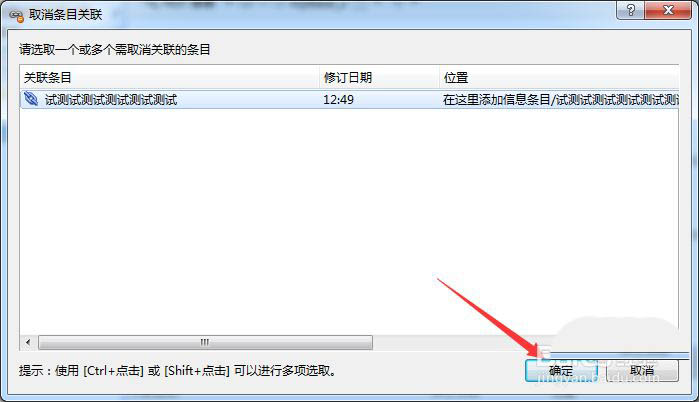The width and height of the screenshot is (699, 402).
Task: Click the horizontal scrollbar thumb
Action: 205,342
